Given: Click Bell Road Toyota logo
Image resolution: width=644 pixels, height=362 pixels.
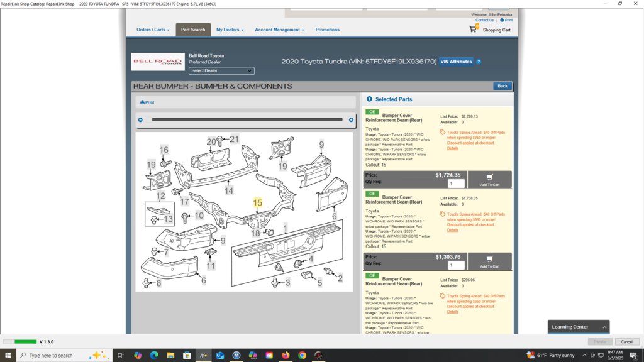Looking at the screenshot, I should [x=158, y=62].
